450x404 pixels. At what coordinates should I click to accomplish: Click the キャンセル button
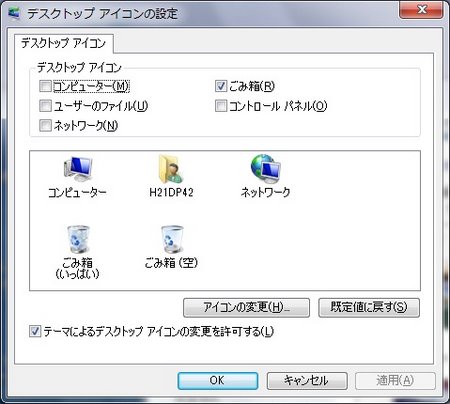[307, 381]
